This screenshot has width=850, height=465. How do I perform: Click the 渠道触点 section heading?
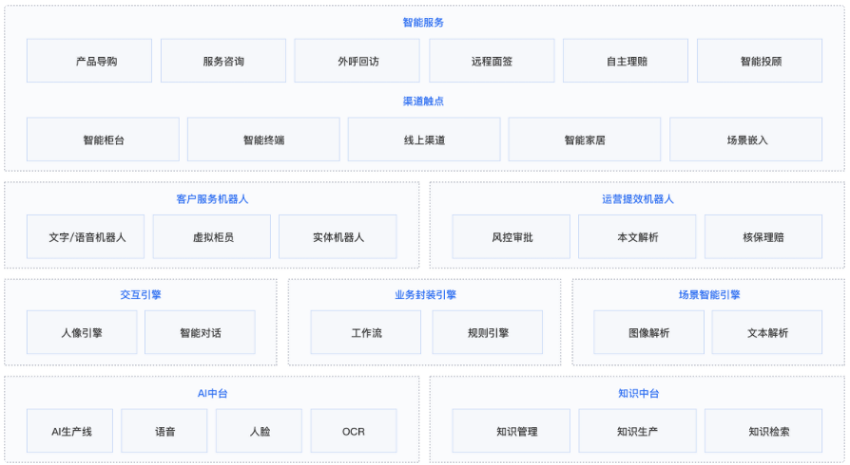pos(423,101)
